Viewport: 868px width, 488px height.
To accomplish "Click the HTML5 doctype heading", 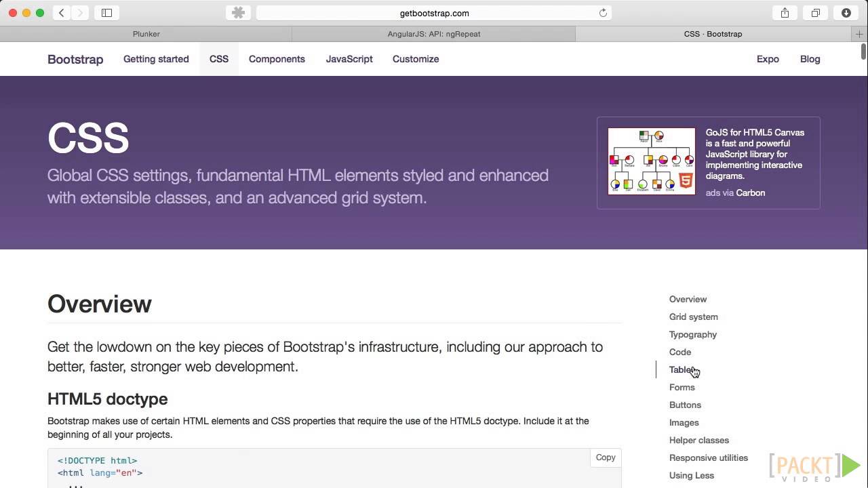I will point(107,399).
